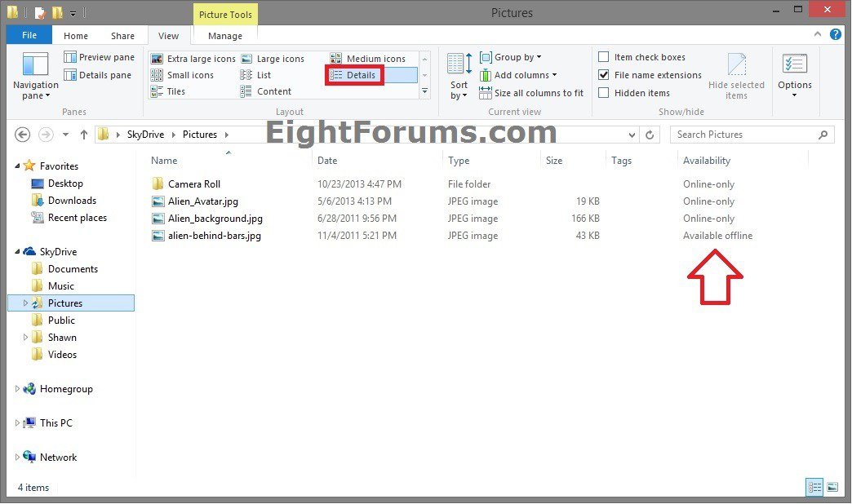852x504 pixels.
Task: Sort by the Availability column header
Action: click(x=707, y=161)
